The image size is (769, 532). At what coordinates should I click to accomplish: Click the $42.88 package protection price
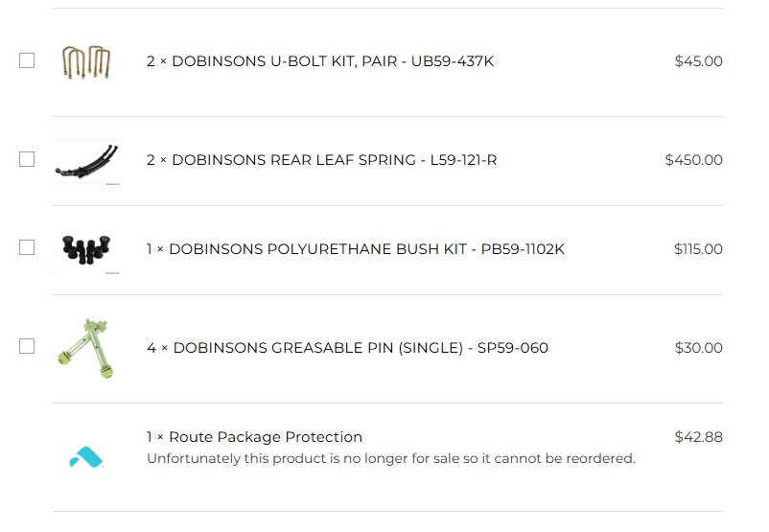[x=698, y=437]
